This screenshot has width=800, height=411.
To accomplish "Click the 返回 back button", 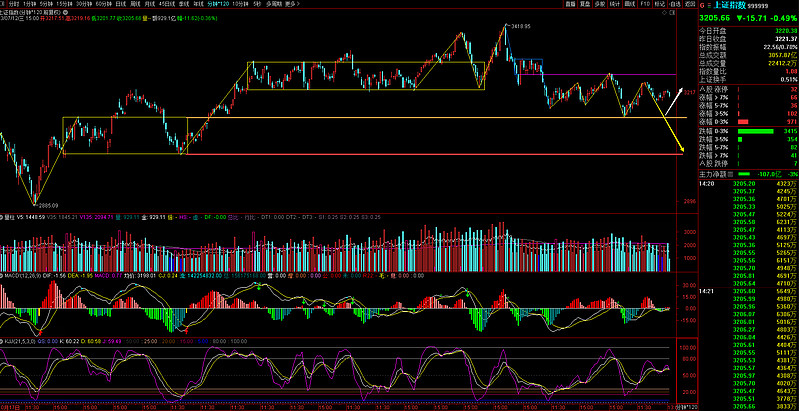I will (690, 4).
